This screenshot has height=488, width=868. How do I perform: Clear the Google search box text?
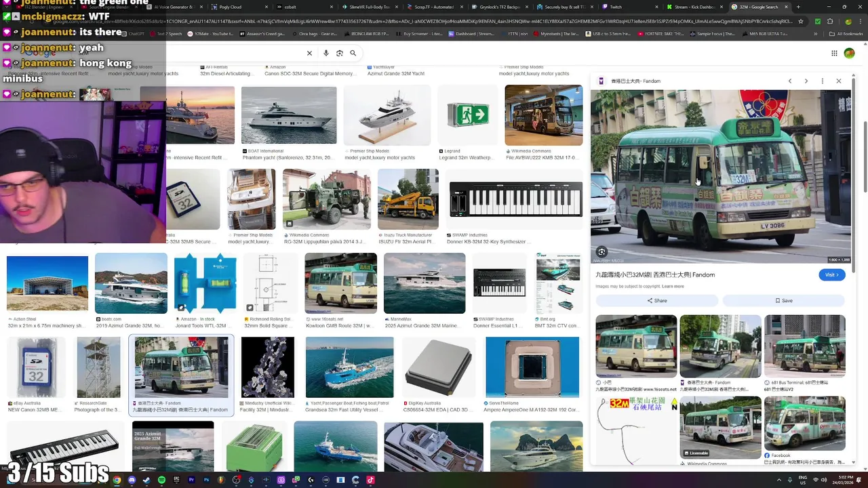(x=309, y=53)
